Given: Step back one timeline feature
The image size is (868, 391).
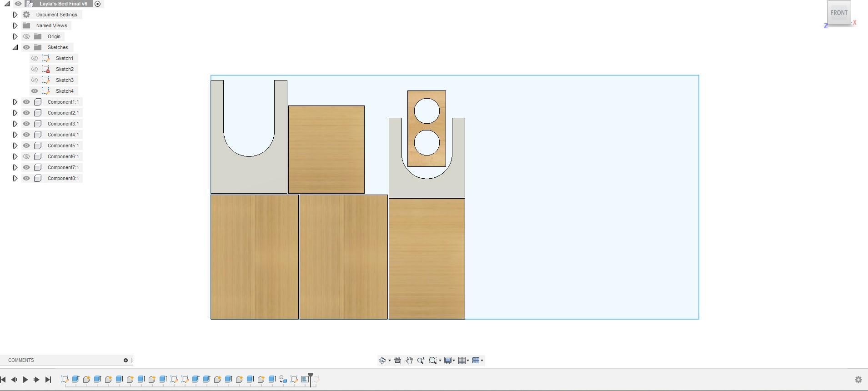Looking at the screenshot, I should [x=14, y=380].
